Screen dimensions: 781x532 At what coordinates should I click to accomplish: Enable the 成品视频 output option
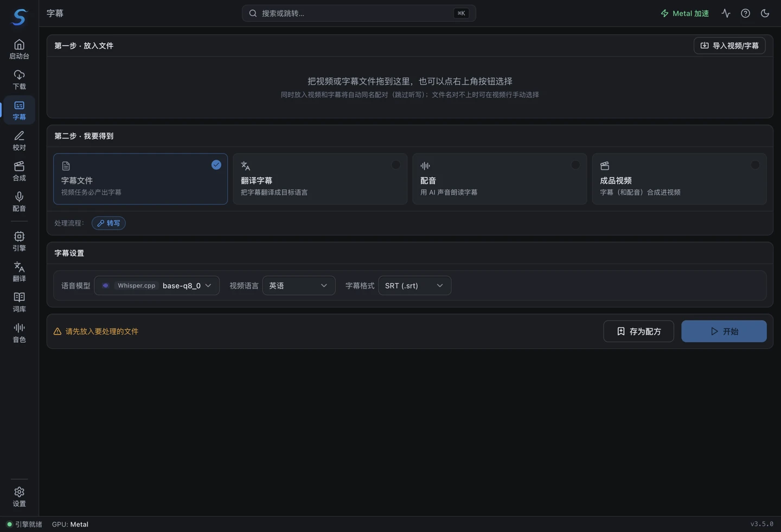point(755,165)
